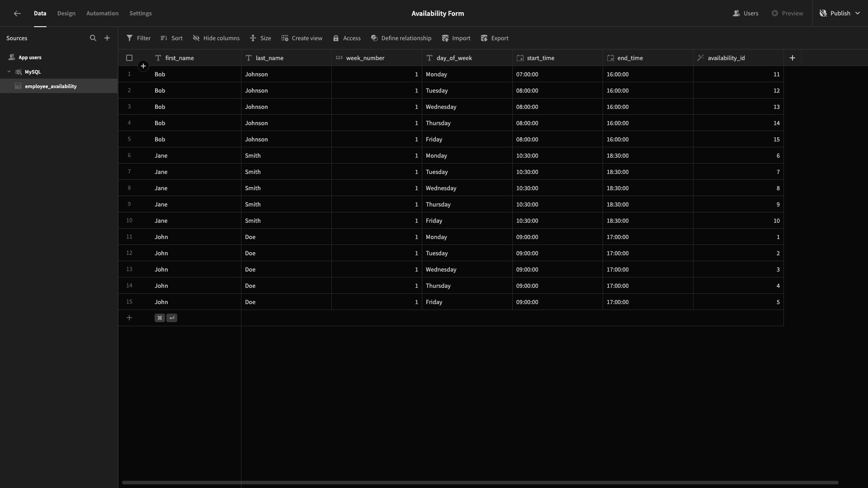Open the Filter option

[138, 38]
